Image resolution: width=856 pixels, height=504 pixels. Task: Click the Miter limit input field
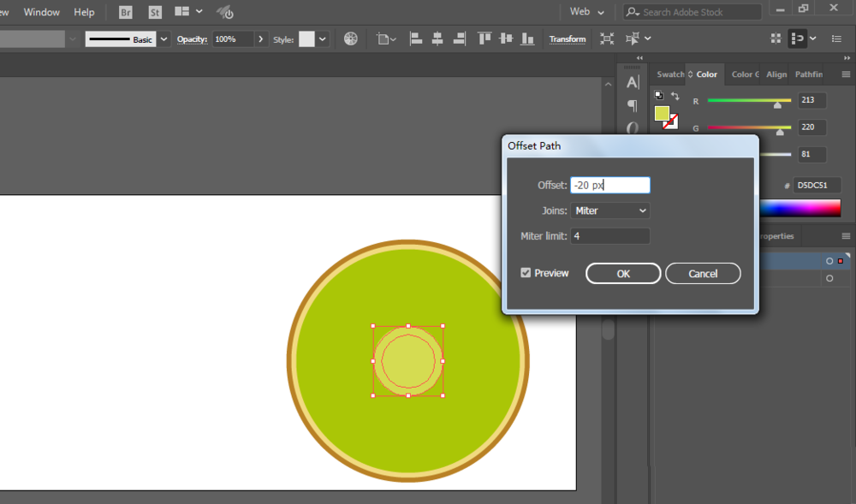click(x=609, y=236)
